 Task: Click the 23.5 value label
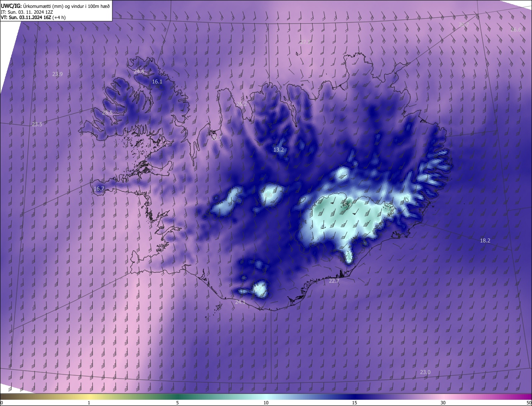37,125
